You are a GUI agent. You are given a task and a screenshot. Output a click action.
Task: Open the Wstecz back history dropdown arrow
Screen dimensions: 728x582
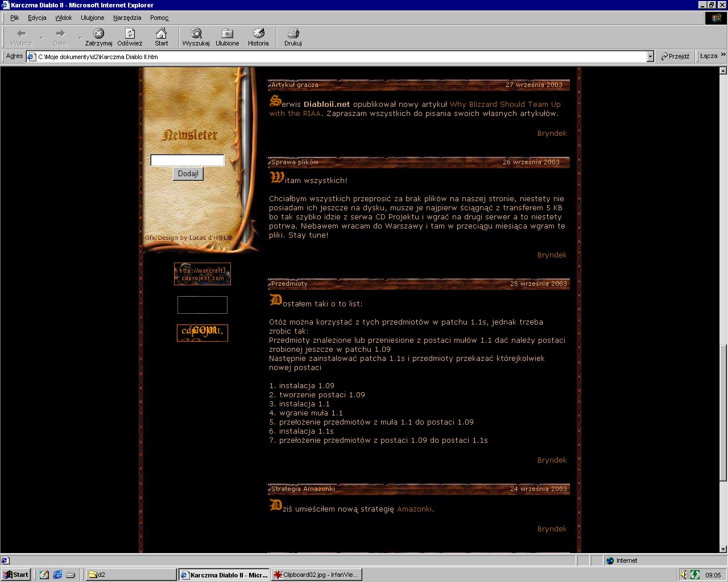(41, 38)
